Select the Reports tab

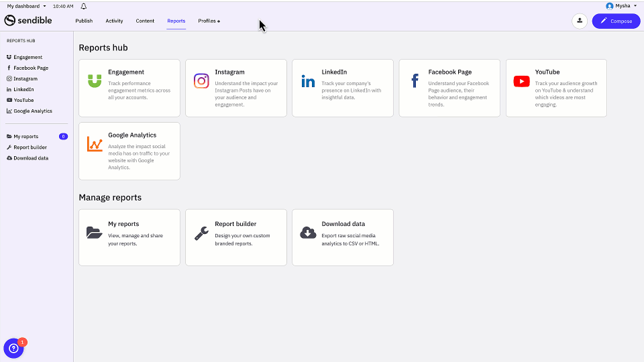point(176,21)
